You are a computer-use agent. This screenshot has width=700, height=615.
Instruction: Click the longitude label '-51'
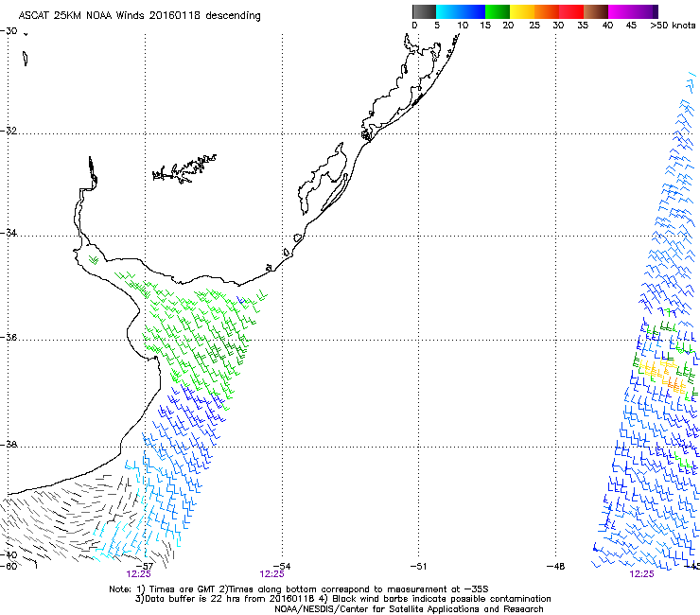point(418,567)
